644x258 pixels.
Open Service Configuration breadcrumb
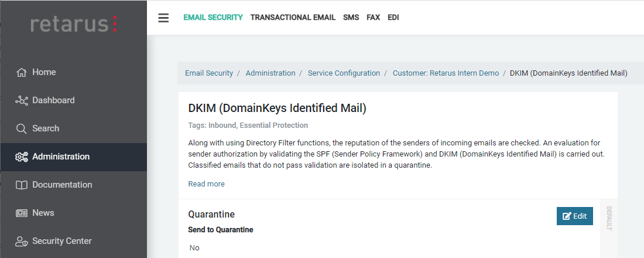click(344, 73)
